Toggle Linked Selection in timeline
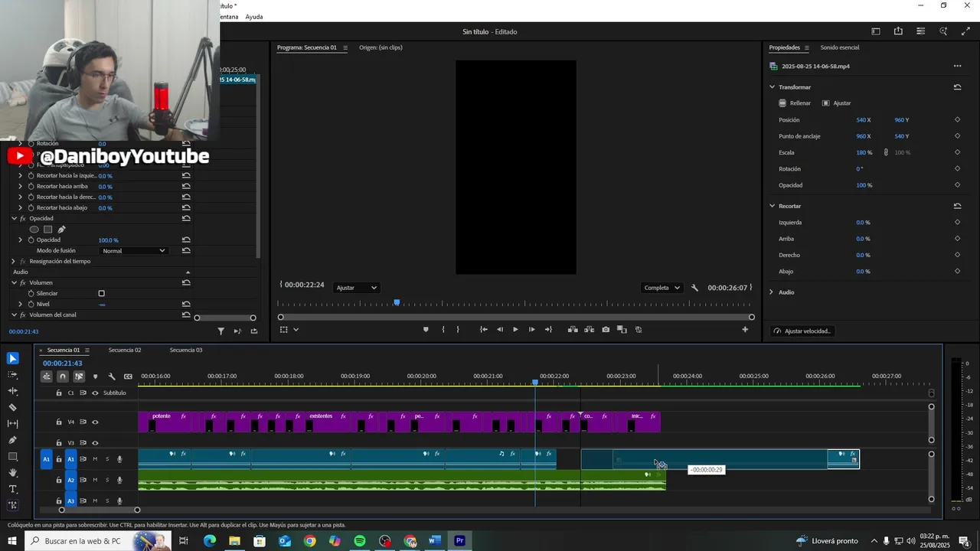Image resolution: width=980 pixels, height=551 pixels. (79, 377)
